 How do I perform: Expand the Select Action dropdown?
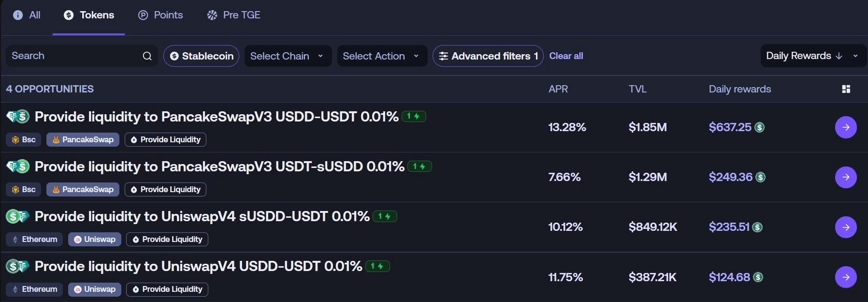pyautogui.click(x=382, y=56)
